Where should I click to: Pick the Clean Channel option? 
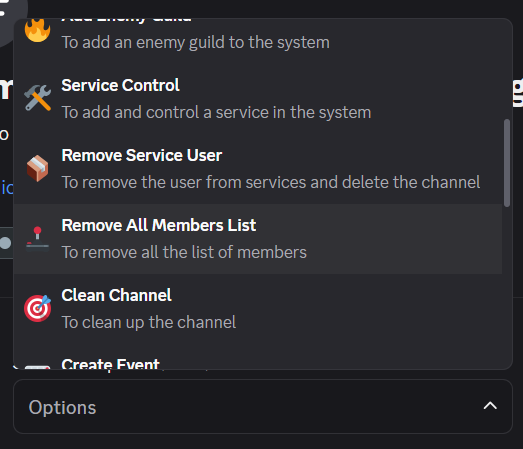[257, 309]
